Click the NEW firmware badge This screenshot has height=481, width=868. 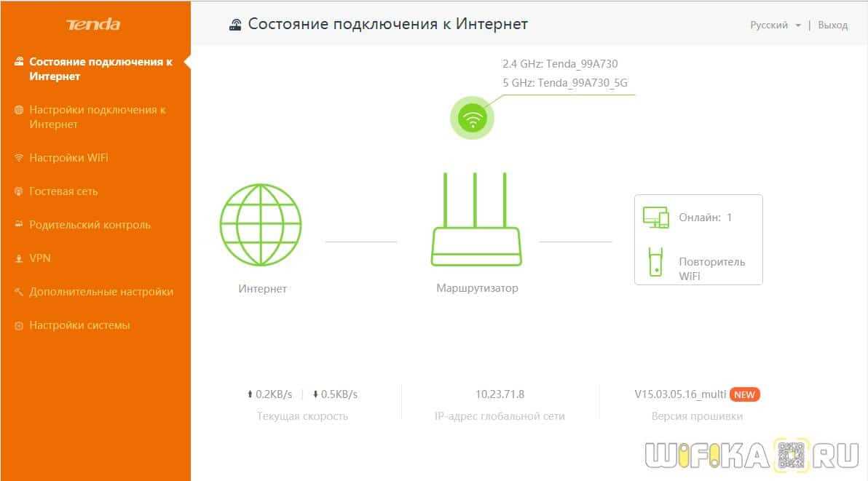pos(744,394)
